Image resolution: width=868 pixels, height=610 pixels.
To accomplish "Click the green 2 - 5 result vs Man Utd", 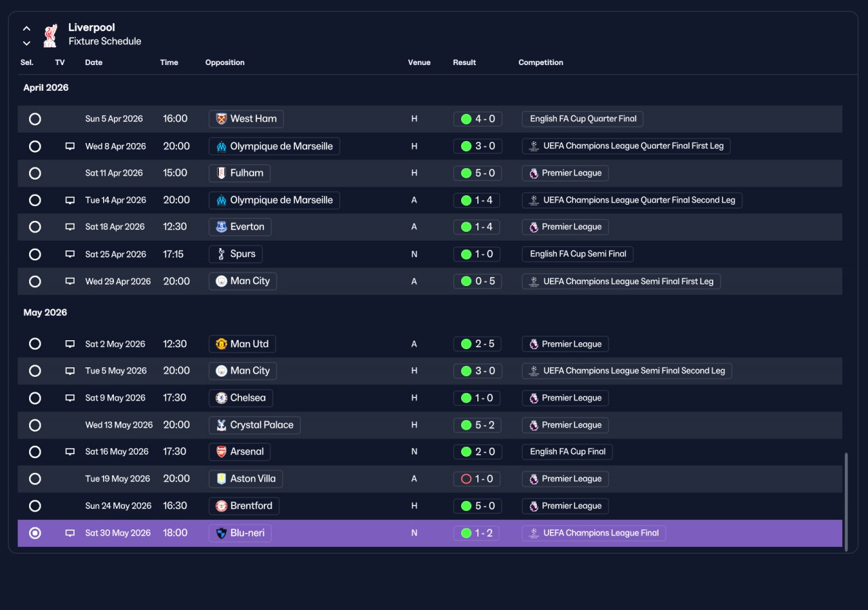I will click(477, 344).
